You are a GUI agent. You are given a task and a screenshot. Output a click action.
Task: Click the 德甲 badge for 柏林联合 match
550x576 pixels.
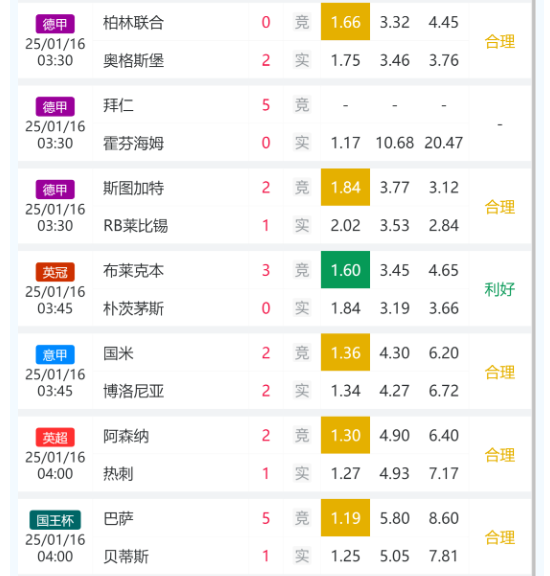(x=55, y=24)
